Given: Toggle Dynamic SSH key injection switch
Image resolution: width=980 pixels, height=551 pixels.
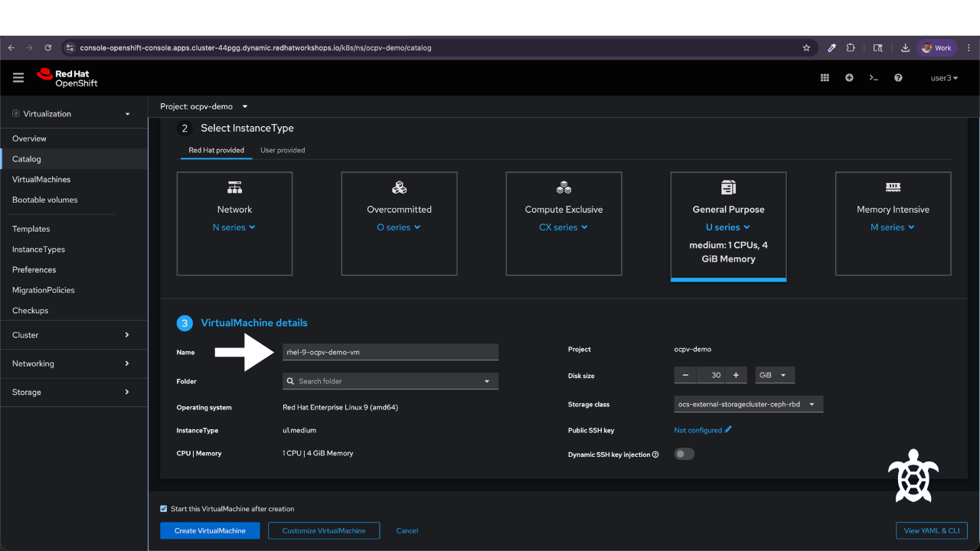Looking at the screenshot, I should tap(684, 454).
